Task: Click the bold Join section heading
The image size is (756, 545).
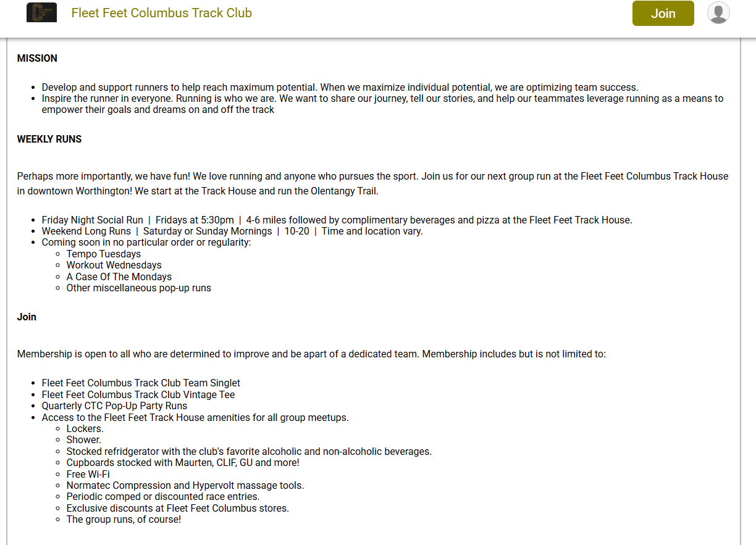Action: click(x=27, y=317)
